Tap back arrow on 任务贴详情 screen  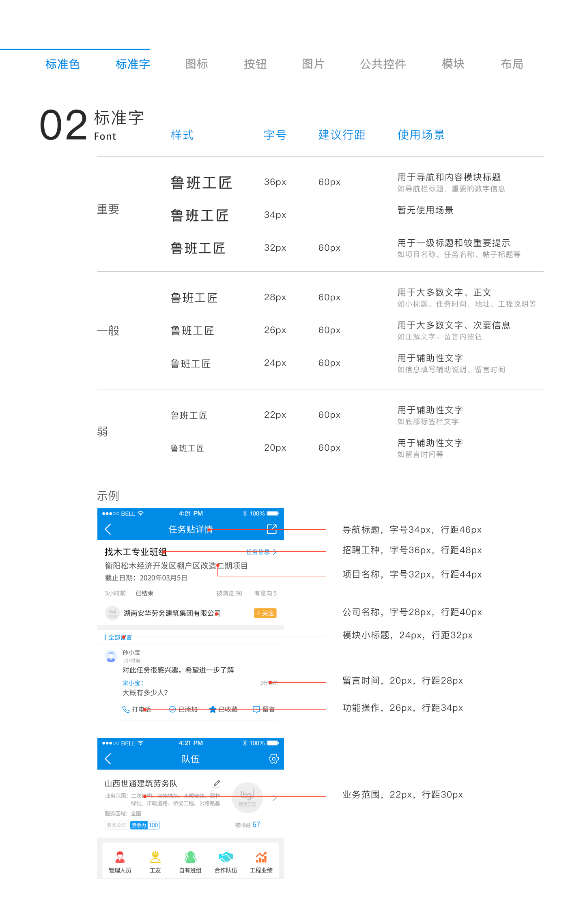pyautogui.click(x=108, y=529)
